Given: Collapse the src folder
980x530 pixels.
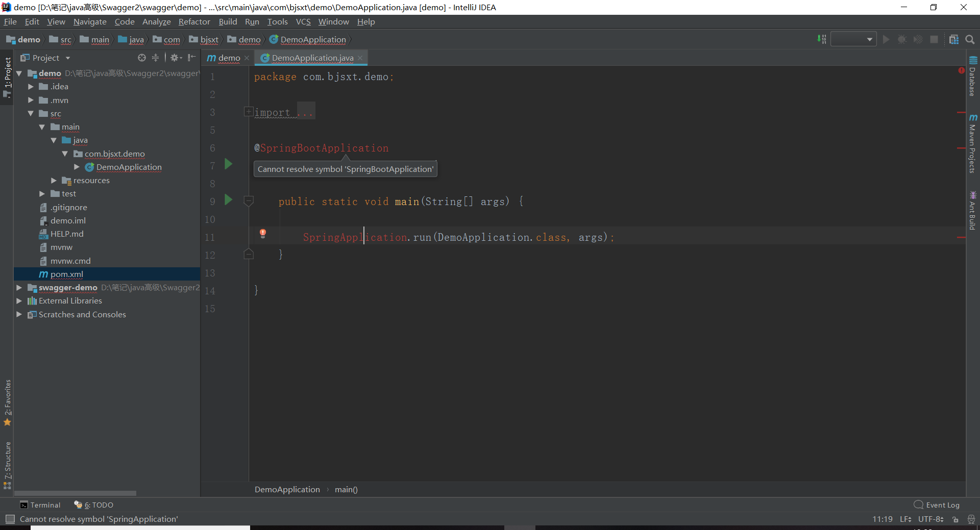Looking at the screenshot, I should coord(31,113).
